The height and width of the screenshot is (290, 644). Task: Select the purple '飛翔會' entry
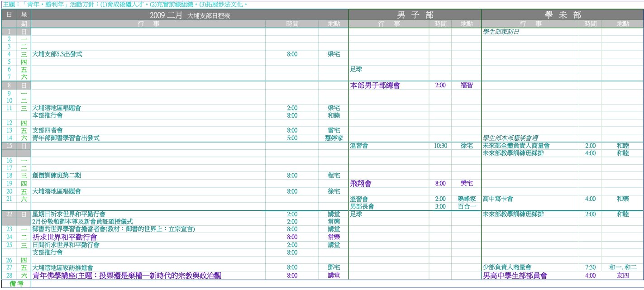tap(361, 184)
